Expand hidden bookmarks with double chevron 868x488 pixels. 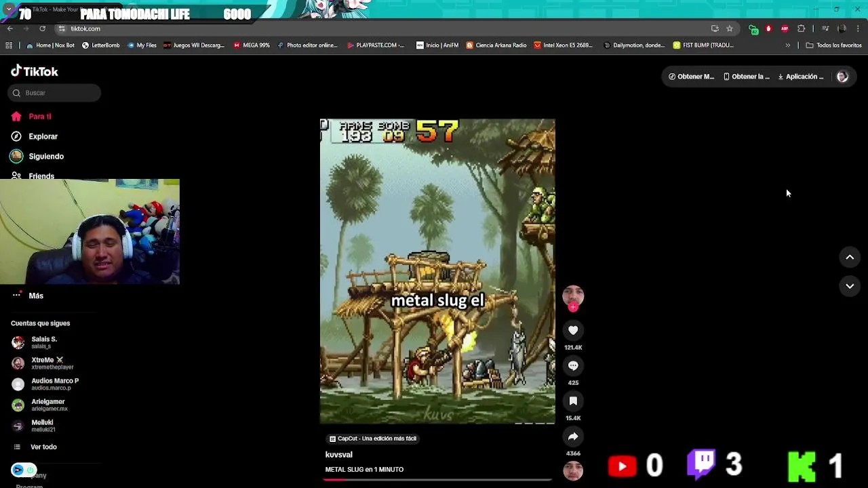tap(787, 45)
